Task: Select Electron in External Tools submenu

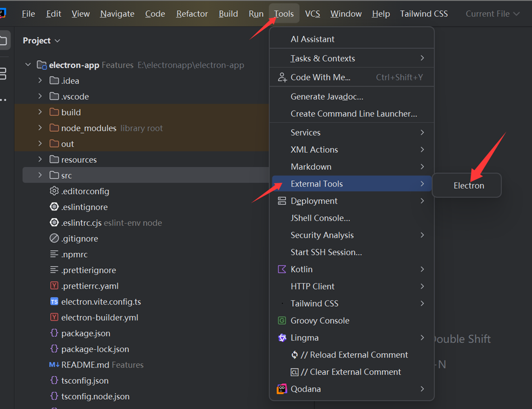Action: pos(469,186)
